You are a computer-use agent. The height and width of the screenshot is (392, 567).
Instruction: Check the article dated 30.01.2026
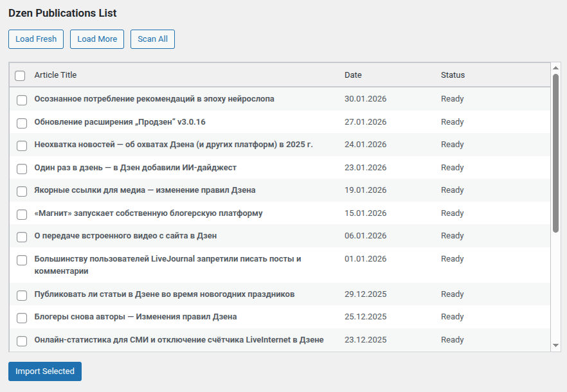(x=22, y=100)
